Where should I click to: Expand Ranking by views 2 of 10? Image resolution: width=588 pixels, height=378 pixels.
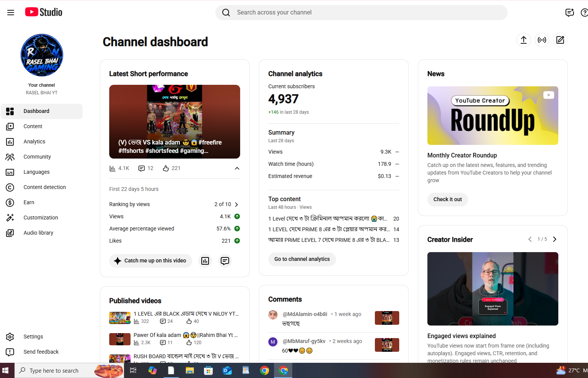(x=237, y=205)
